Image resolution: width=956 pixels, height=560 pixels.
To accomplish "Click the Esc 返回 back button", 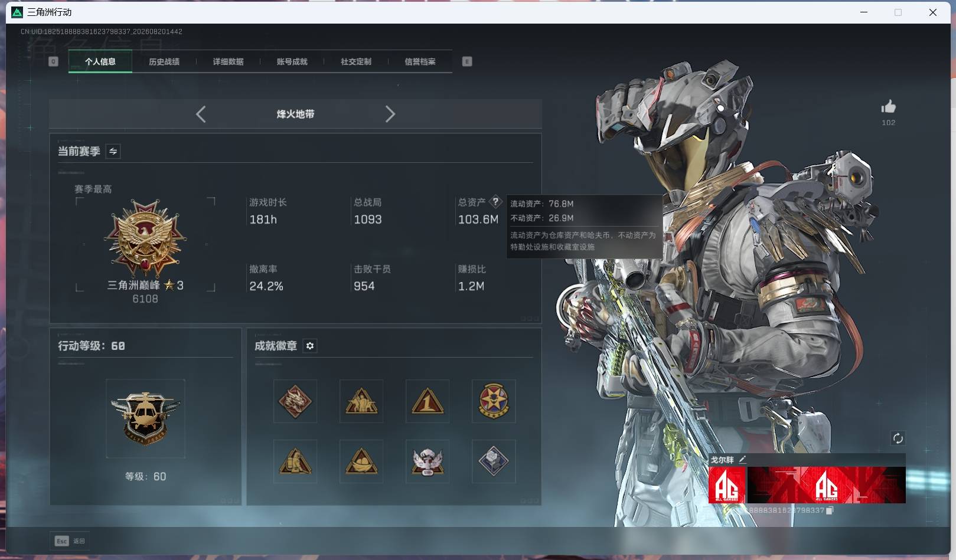I will pos(70,541).
